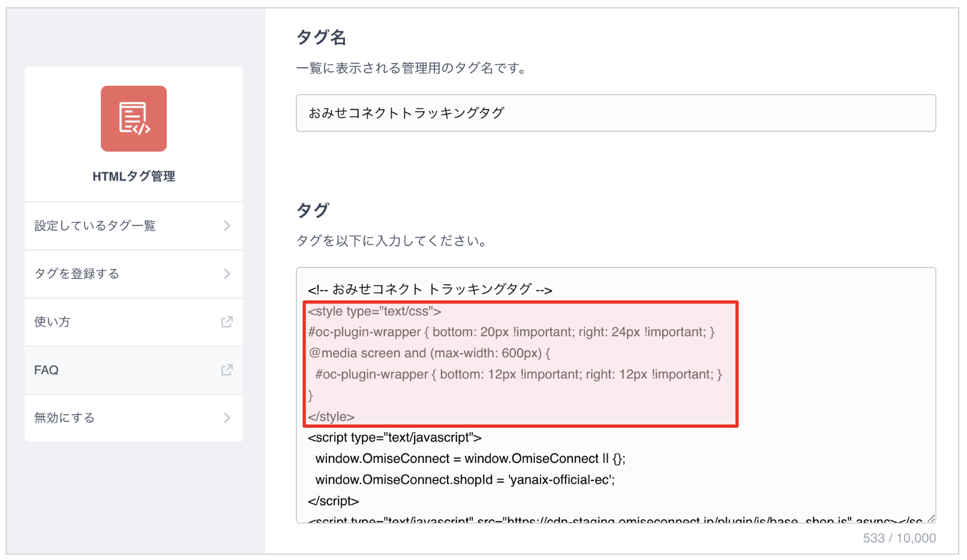The width and height of the screenshot is (967, 560).
Task: Click the window.OmiseConnect.shopId line
Action: 465,480
